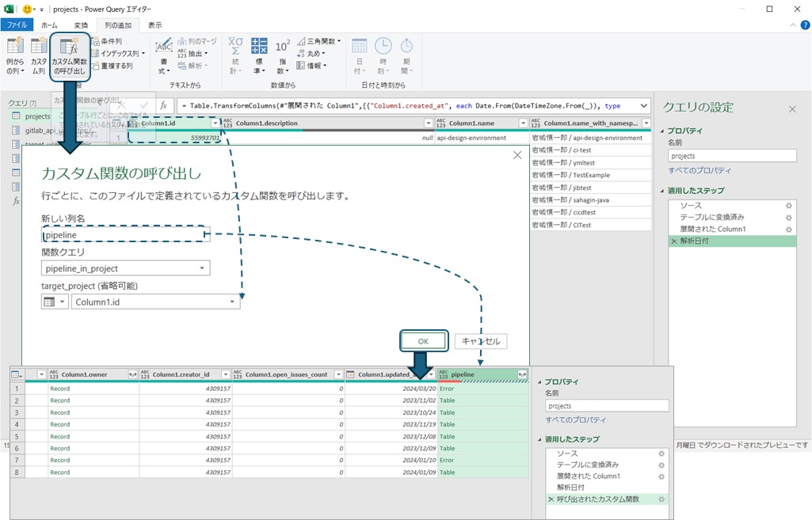
Task: Expand the pipeline column icon in header
Action: 522,374
